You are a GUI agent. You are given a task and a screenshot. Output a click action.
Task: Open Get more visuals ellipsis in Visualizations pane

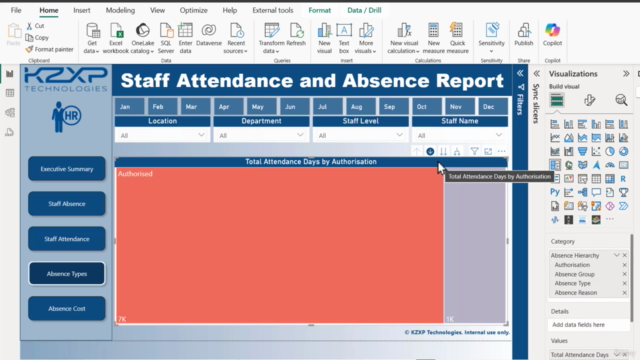click(x=610, y=219)
